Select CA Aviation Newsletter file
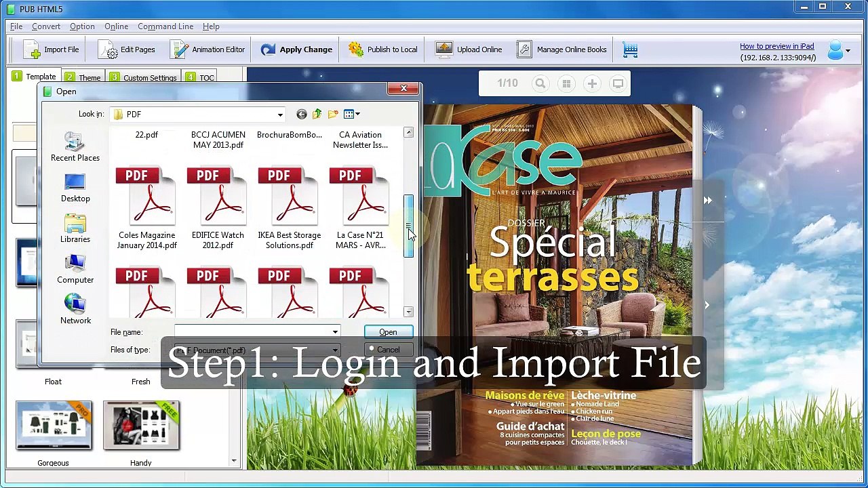The height and width of the screenshot is (488, 868). 360,140
